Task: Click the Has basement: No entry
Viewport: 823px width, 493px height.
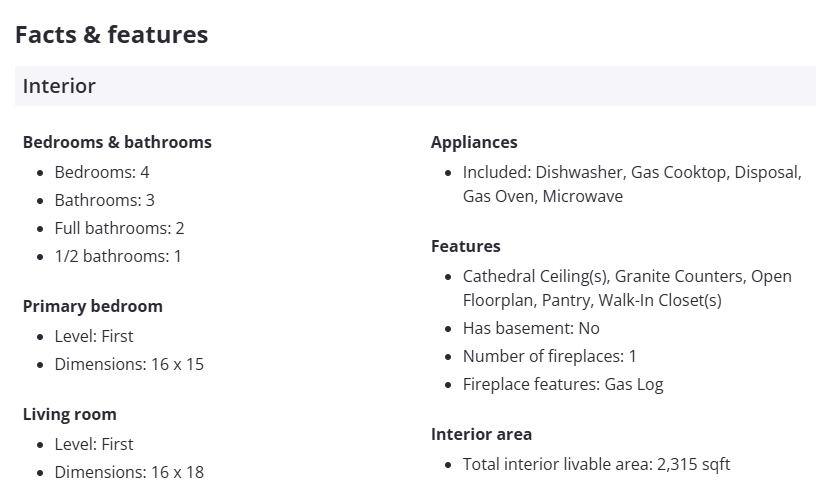Action: [x=531, y=328]
